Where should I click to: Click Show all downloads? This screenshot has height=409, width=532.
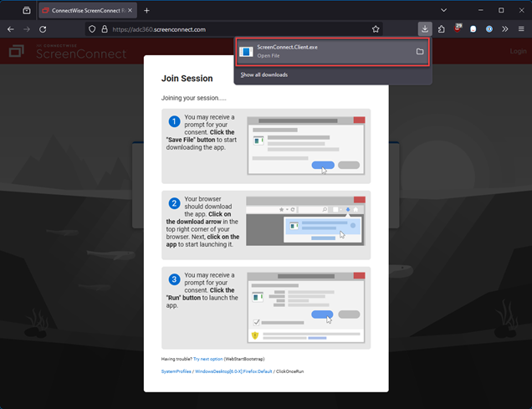[x=264, y=74]
